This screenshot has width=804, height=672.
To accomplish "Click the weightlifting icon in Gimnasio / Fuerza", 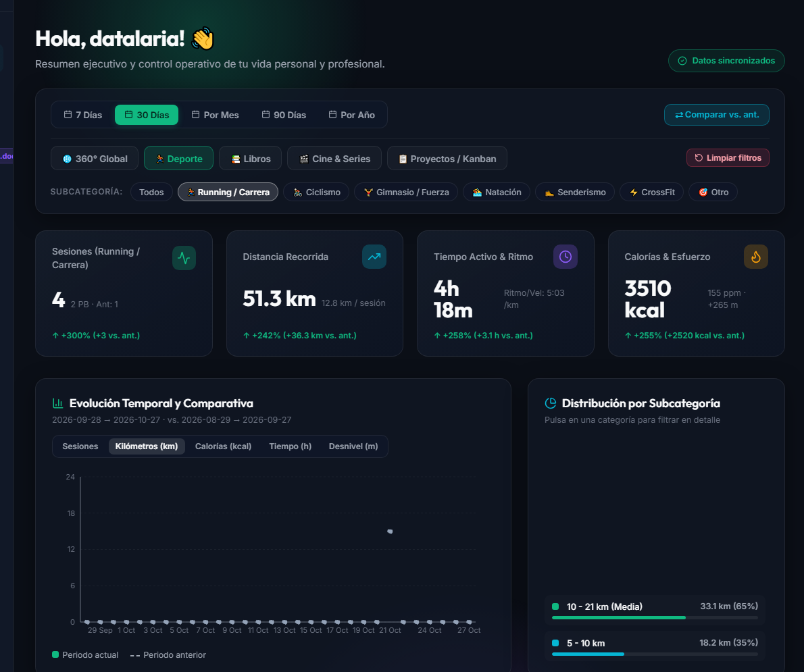I will [369, 192].
